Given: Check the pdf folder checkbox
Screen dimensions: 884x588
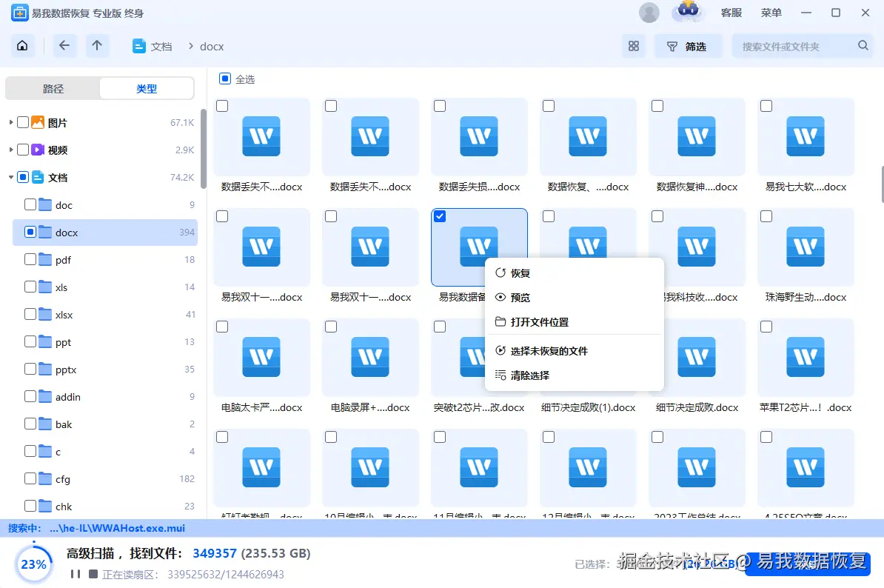Looking at the screenshot, I should pos(30,259).
